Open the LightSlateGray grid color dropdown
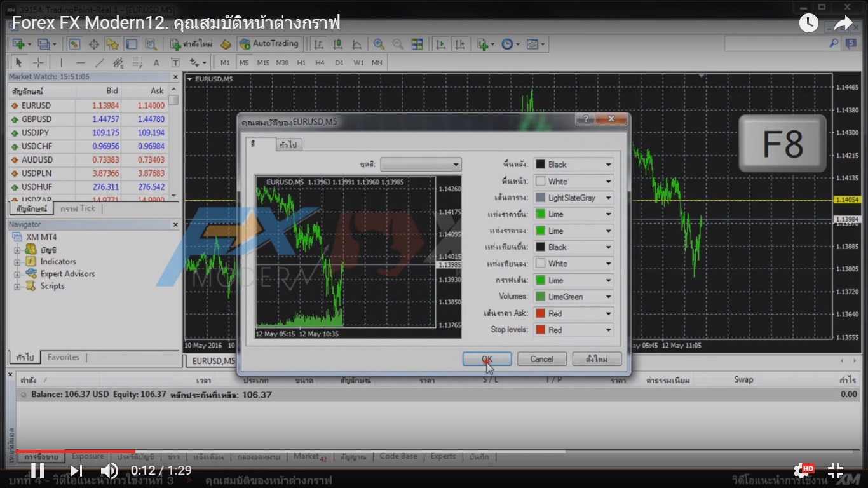The height and width of the screenshot is (488, 868). tap(574, 198)
